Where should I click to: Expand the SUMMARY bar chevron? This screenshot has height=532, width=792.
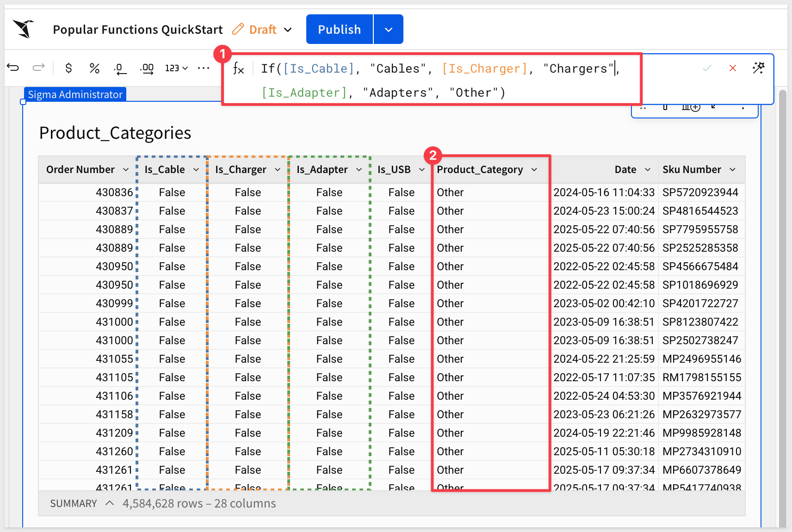(x=110, y=503)
